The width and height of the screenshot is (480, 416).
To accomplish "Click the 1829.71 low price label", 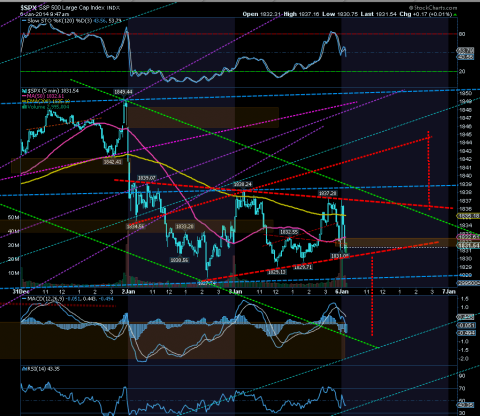I will pos(303,267).
